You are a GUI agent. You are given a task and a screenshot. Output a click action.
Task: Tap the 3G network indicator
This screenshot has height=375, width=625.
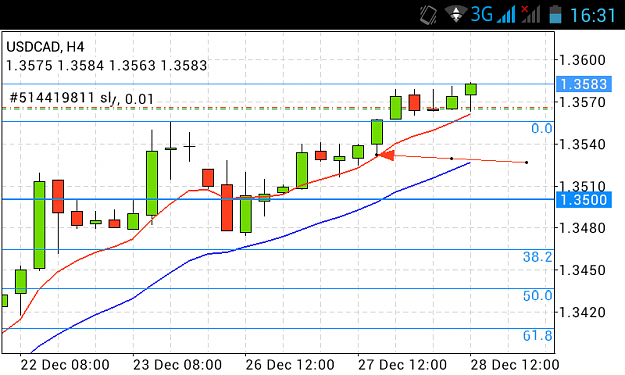pos(482,15)
